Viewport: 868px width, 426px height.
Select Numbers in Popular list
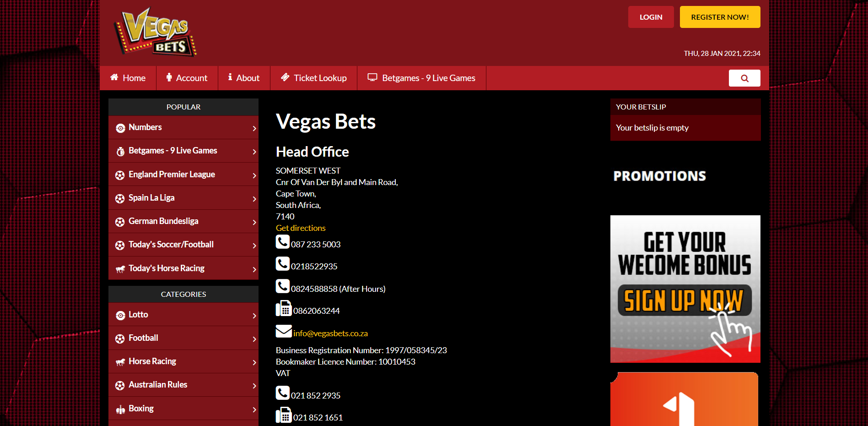pyautogui.click(x=183, y=127)
